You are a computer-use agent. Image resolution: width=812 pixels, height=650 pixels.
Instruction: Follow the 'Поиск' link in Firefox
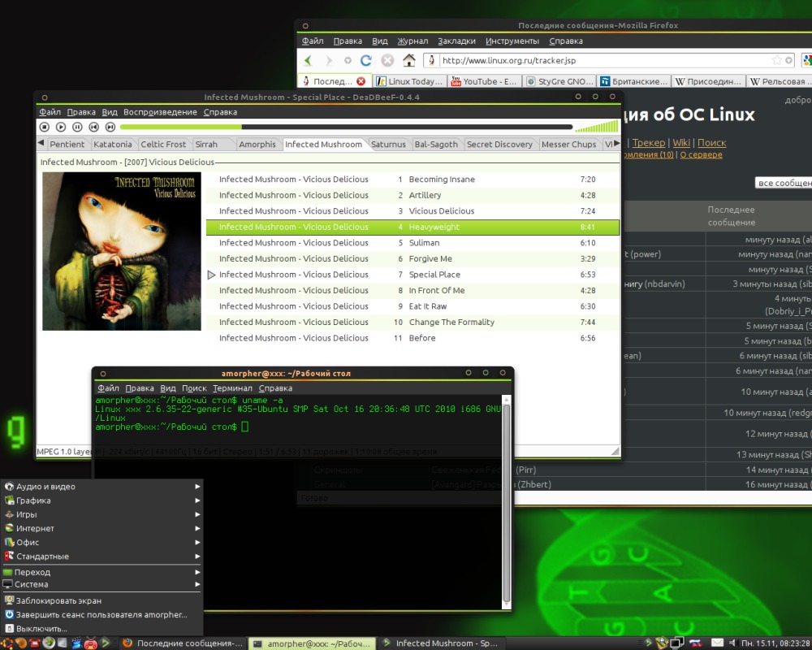[711, 142]
